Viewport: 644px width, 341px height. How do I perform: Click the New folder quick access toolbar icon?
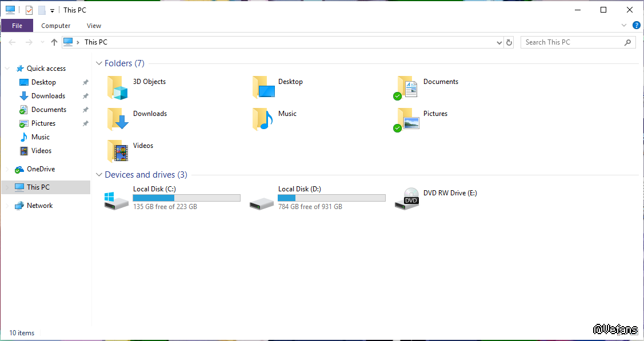coord(42,10)
